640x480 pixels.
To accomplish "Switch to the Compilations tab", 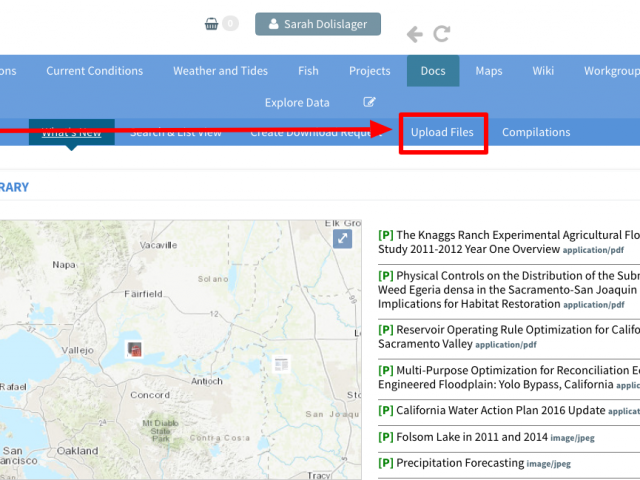I will click(x=536, y=132).
